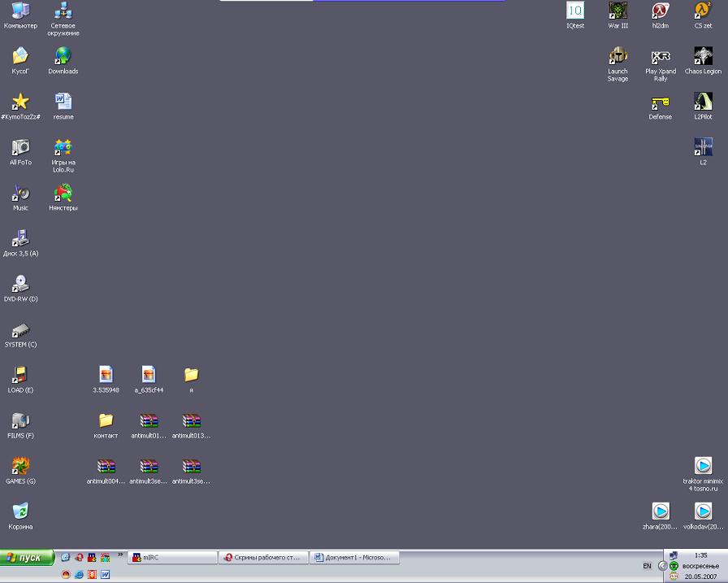Launch the L2 game shortcut

[704, 151]
